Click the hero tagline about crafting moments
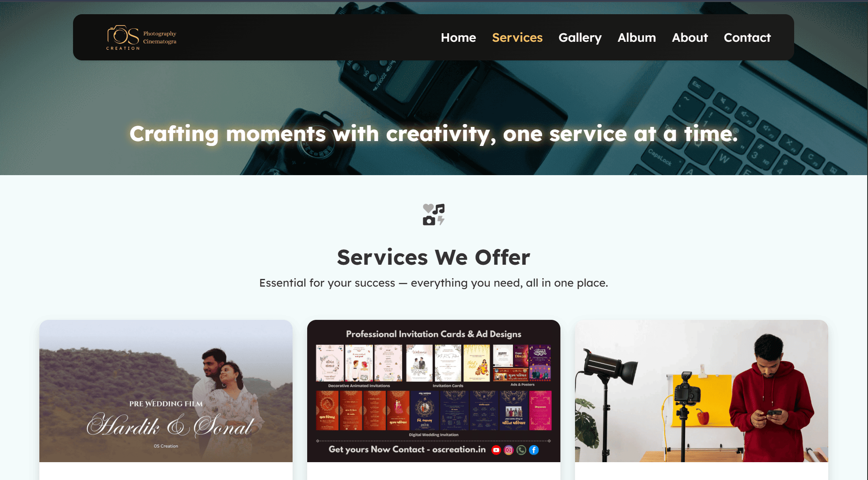This screenshot has width=868, height=480. click(x=433, y=134)
